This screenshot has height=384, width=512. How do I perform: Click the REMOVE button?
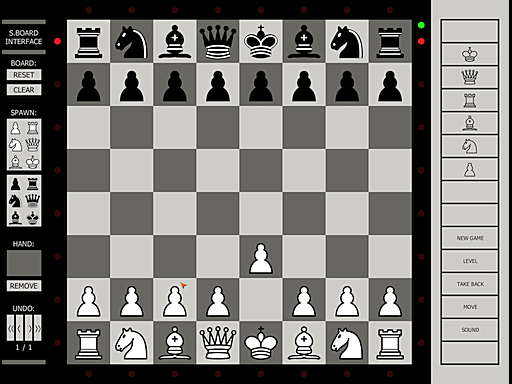pos(24,286)
